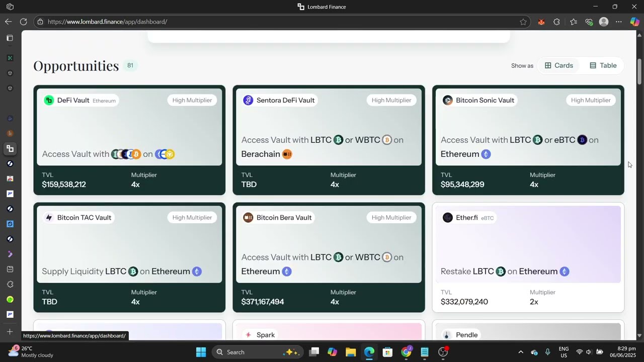Click the Pendle logo icon
Image resolution: width=644 pixels, height=362 pixels.
(x=447, y=335)
